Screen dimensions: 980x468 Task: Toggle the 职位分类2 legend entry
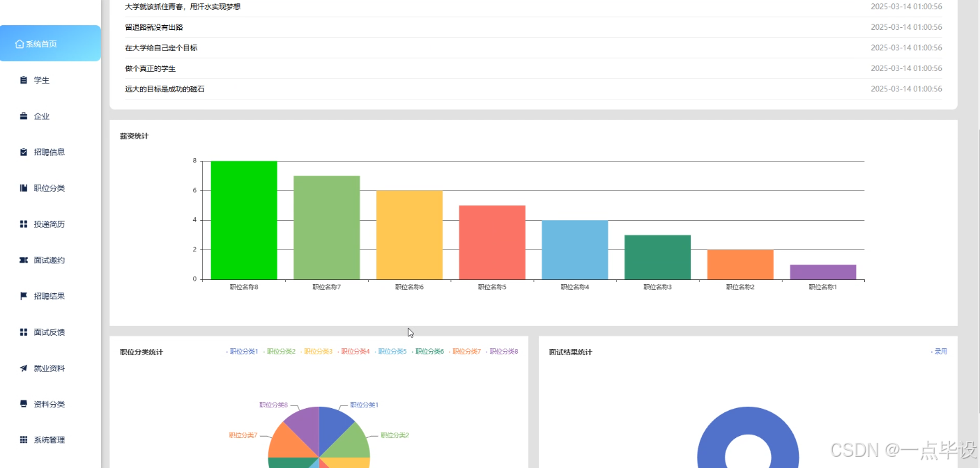click(280, 352)
